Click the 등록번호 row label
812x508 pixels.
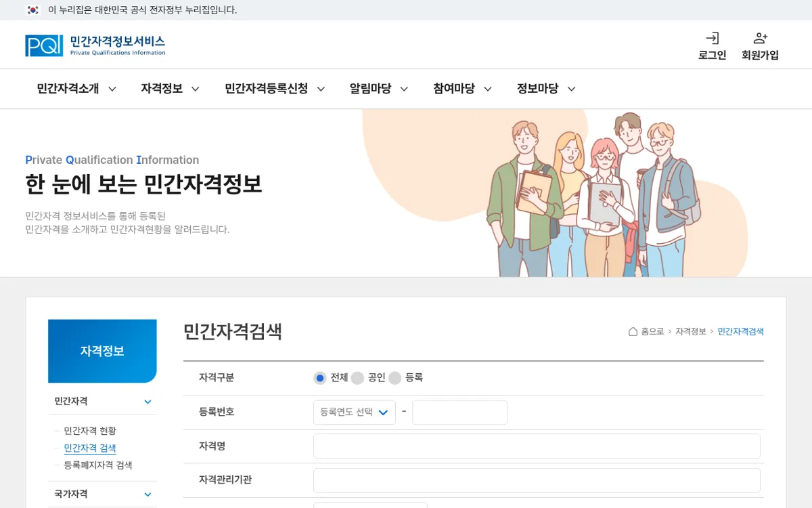click(x=217, y=412)
